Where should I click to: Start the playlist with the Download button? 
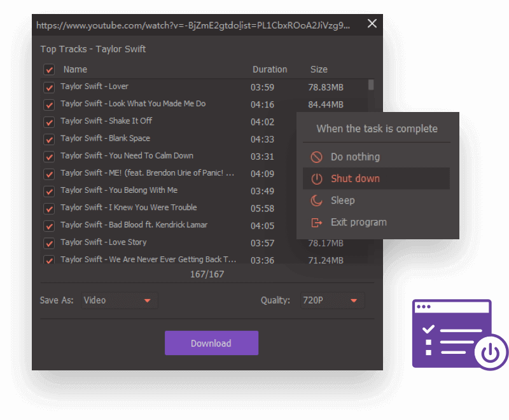click(x=211, y=343)
